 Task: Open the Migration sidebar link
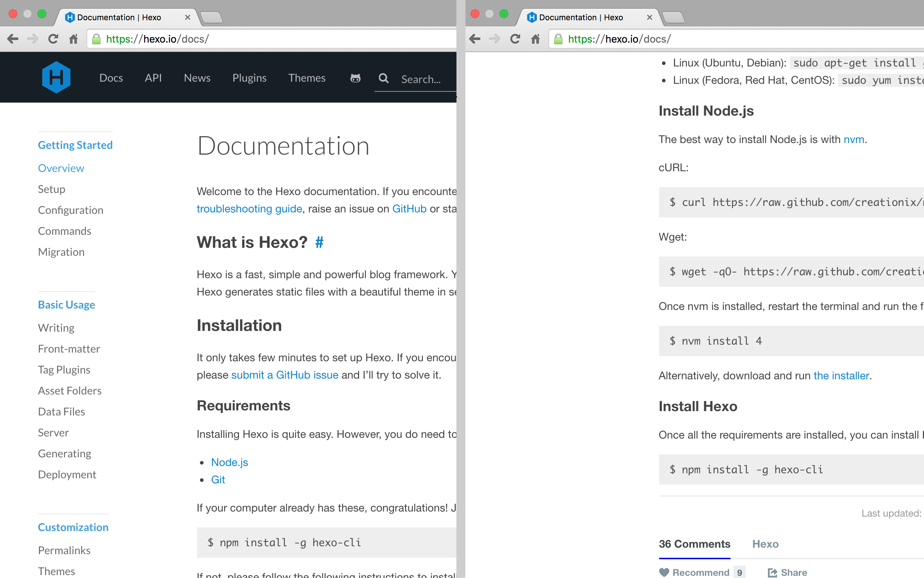pyautogui.click(x=61, y=252)
